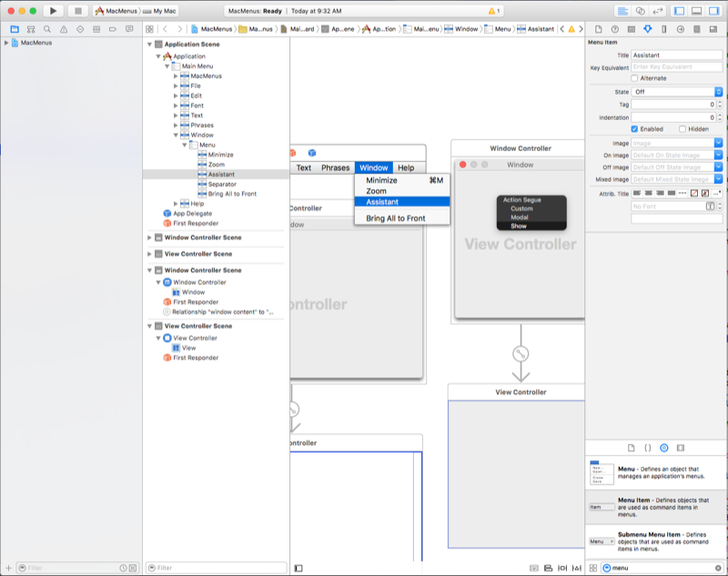Open the Media library

[x=681, y=448]
